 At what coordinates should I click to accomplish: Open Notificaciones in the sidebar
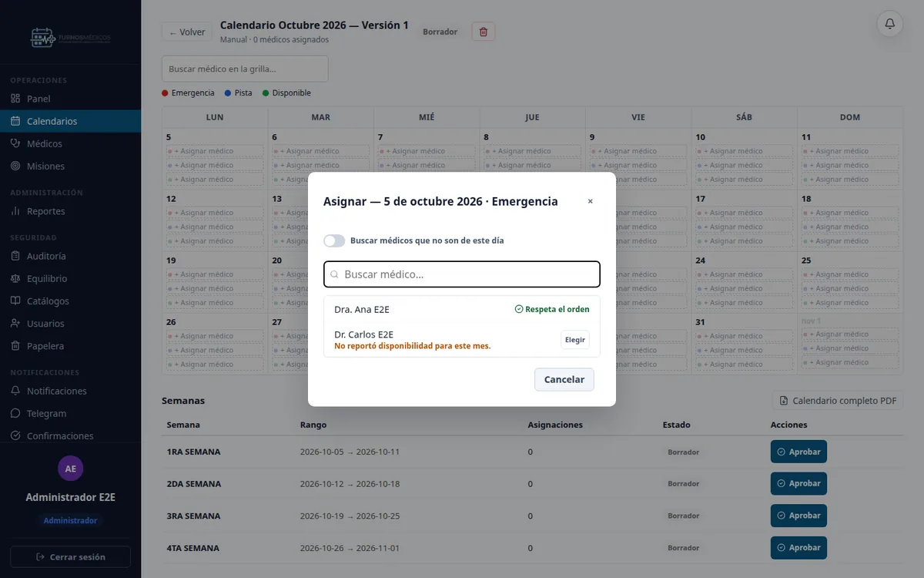coord(70,391)
